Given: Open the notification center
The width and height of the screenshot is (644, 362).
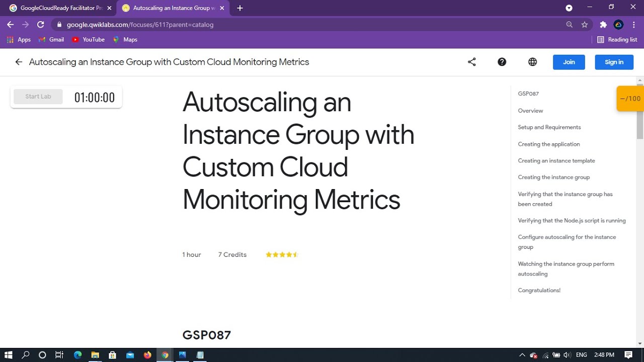Looking at the screenshot, I should point(628,355).
